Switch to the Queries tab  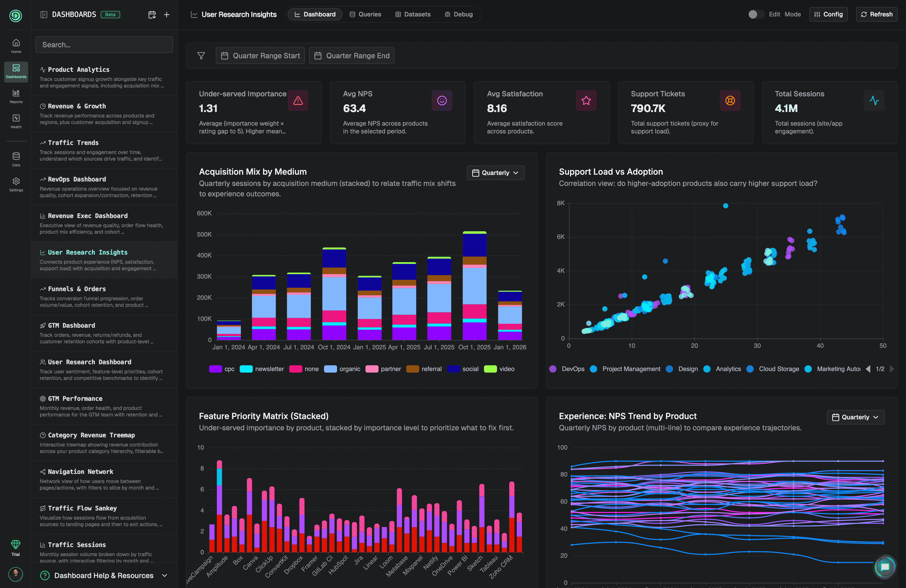tap(365, 14)
